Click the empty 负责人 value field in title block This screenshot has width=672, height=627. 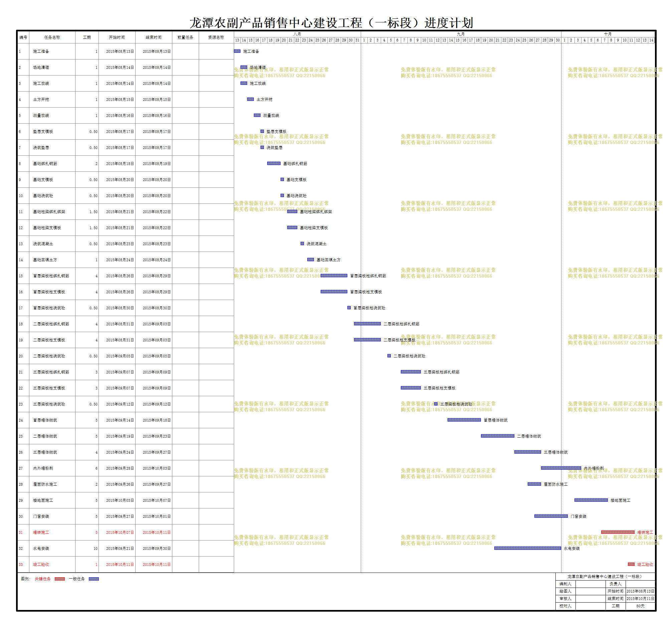tap(640, 584)
